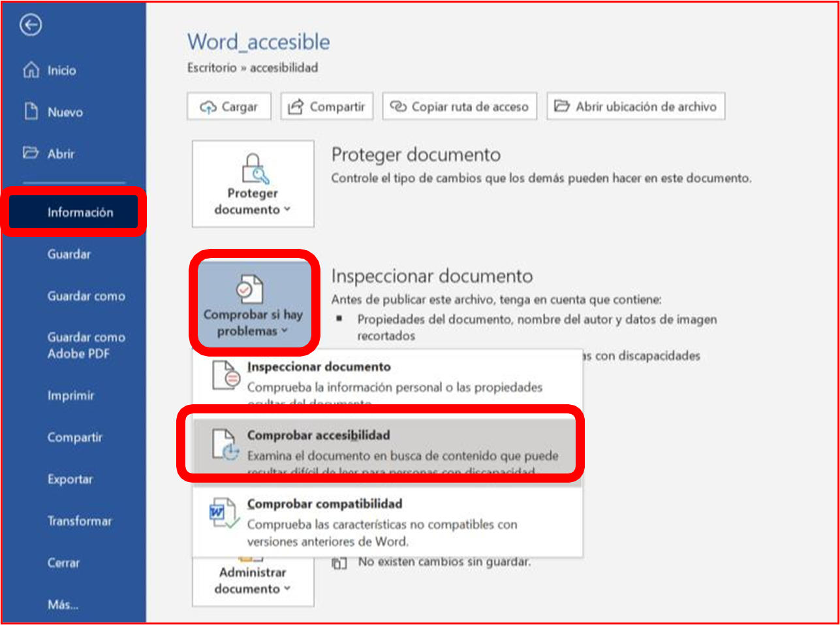Choose Comprobar compatibilidad menu entry
The image size is (840, 625).
pyautogui.click(x=387, y=522)
